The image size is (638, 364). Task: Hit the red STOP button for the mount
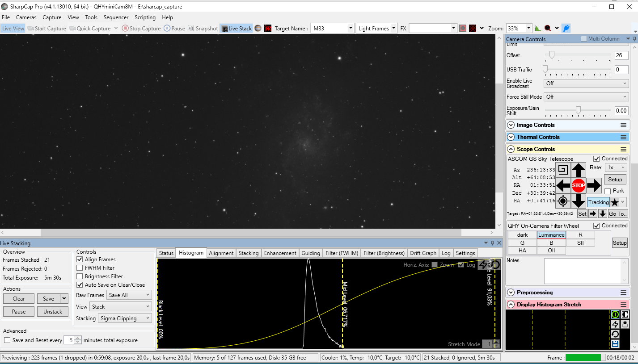[579, 185]
